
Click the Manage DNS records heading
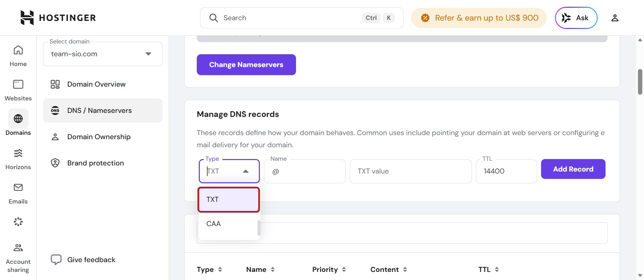[x=238, y=114]
